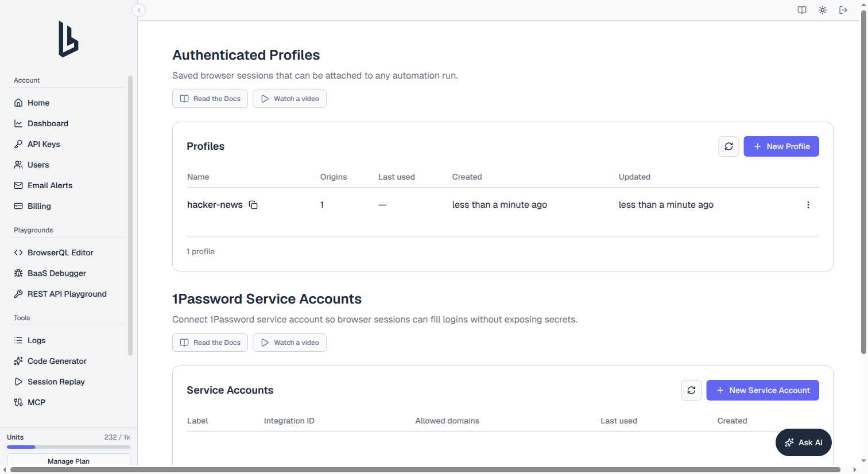Click the Last used header in Profiles table
This screenshot has width=868, height=474.
tap(396, 177)
